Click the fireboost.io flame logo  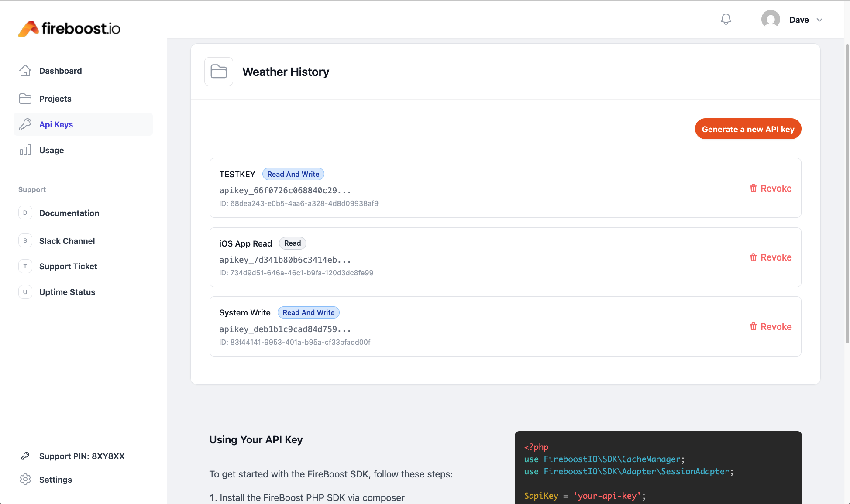pyautogui.click(x=28, y=29)
